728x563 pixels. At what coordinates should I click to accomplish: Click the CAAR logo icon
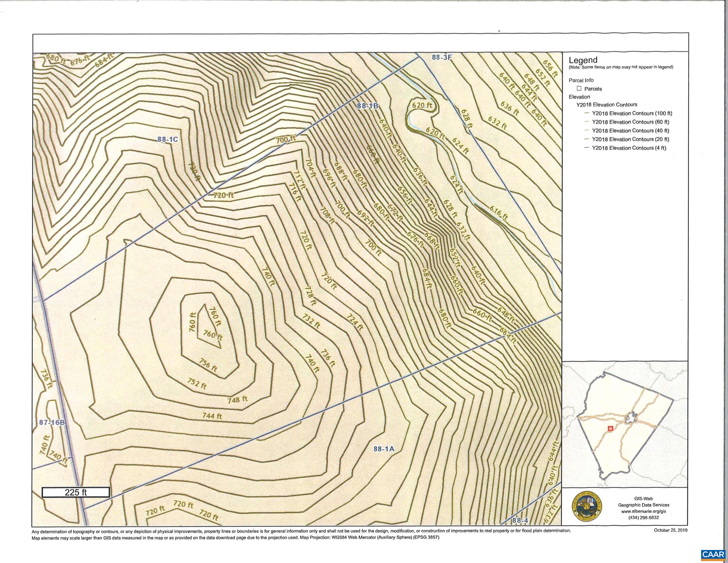coord(713,555)
